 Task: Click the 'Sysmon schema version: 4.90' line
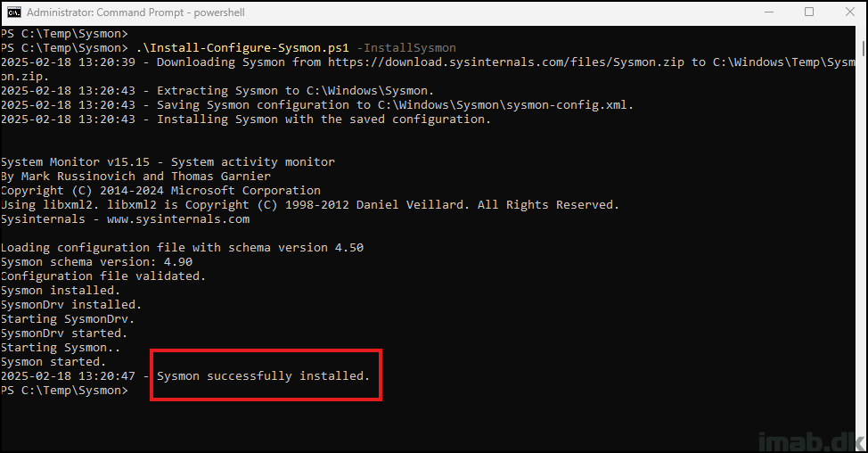97,262
